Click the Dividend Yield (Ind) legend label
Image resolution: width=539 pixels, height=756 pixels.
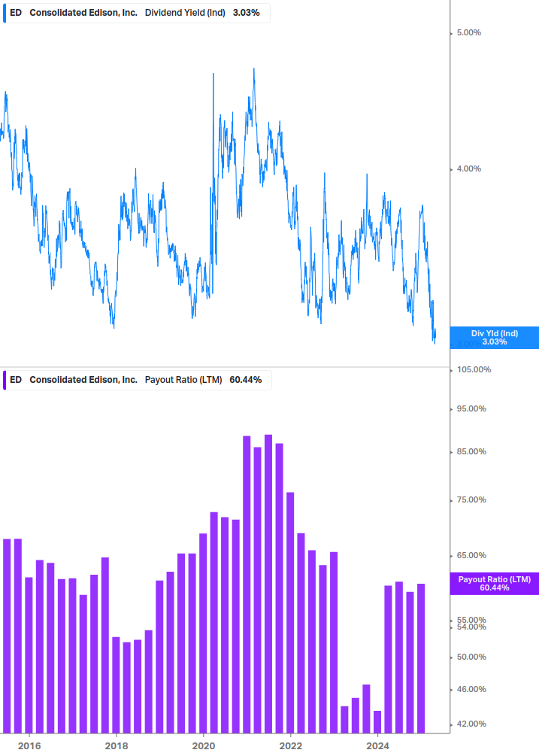point(185,13)
